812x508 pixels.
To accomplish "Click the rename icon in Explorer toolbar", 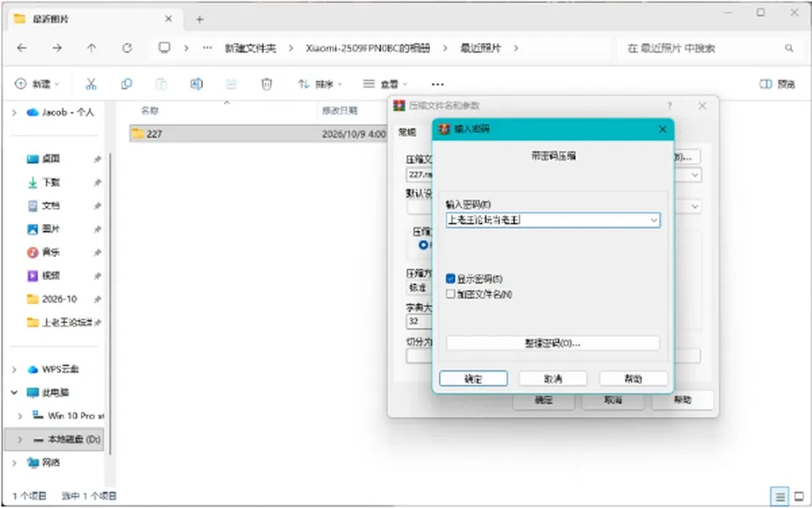I will [196, 84].
